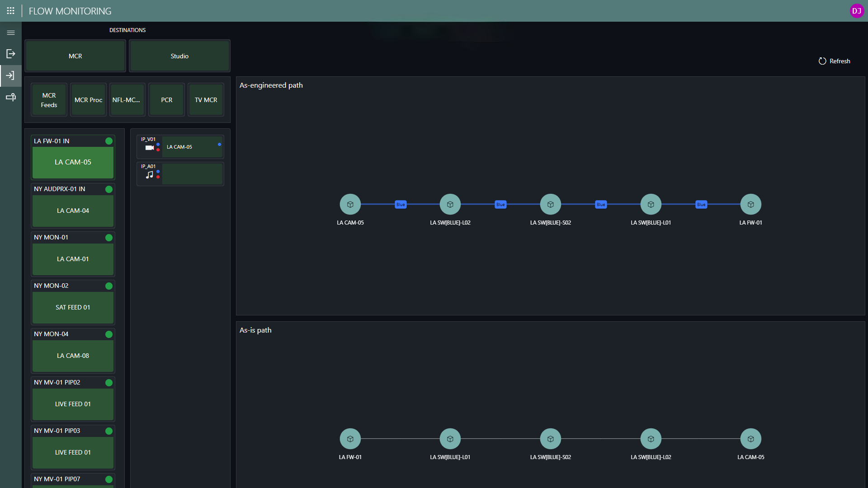Open the TV MCR category

(x=206, y=100)
